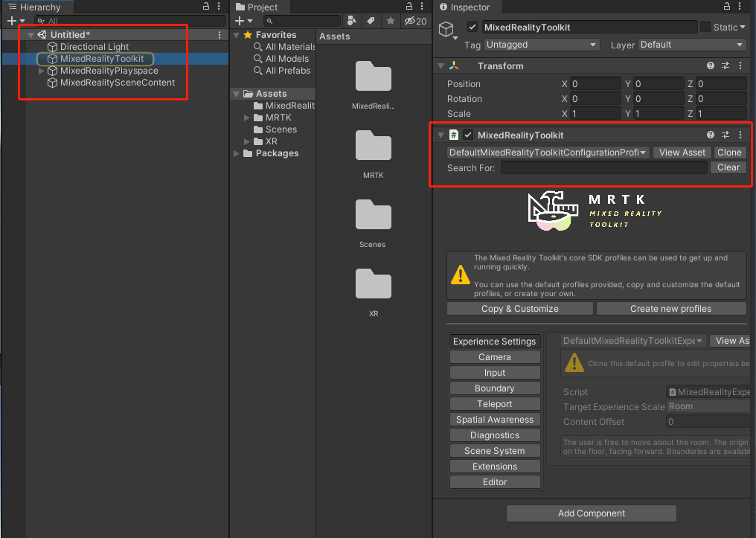This screenshot has width=756, height=538.
Task: Select Directional Light in the Hierarchy
Action: [94, 47]
